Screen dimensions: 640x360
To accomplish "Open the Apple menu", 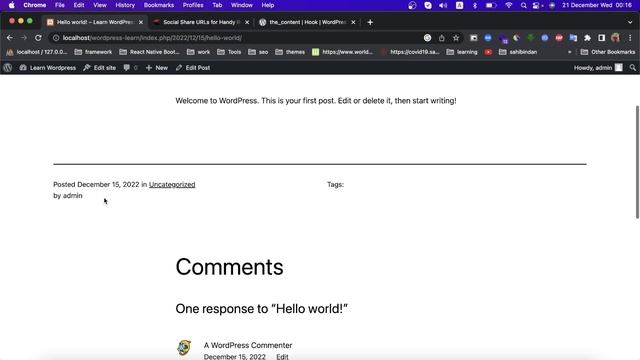I will [11, 5].
